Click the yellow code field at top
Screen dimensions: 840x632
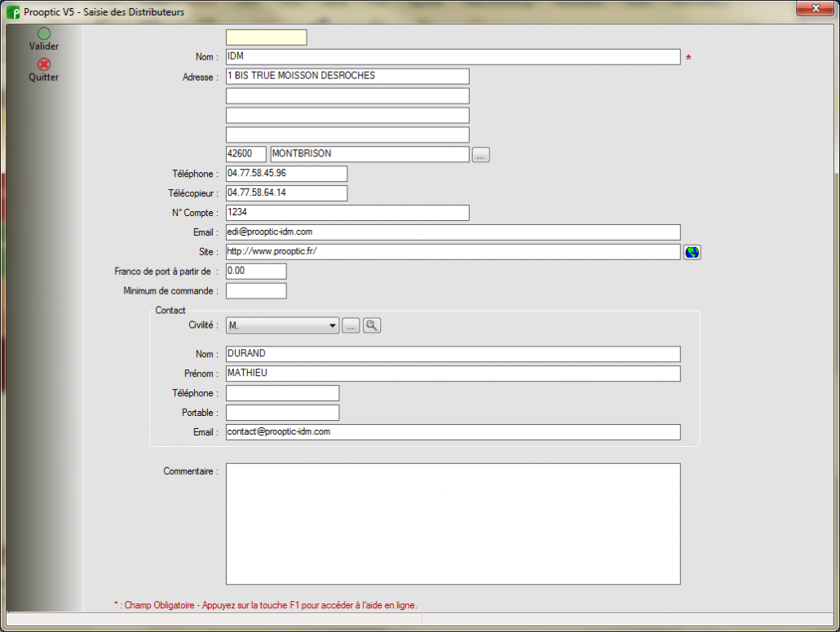pos(266,38)
